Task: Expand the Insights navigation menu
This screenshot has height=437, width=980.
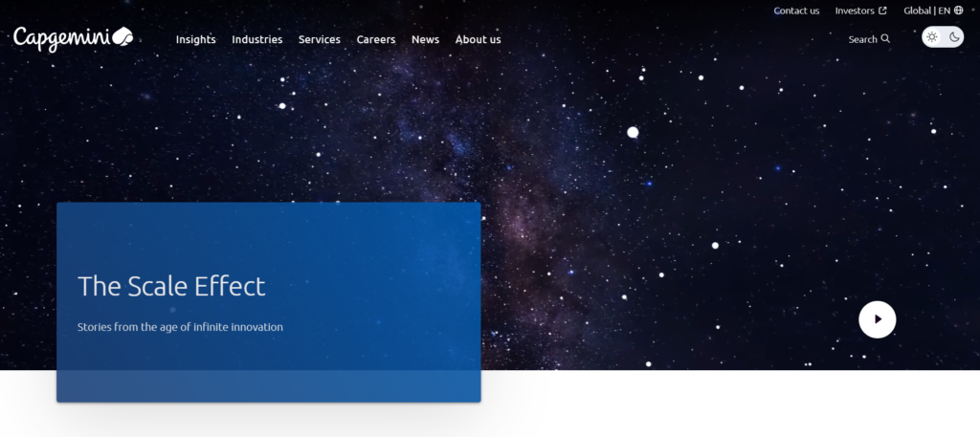Action: (x=195, y=39)
